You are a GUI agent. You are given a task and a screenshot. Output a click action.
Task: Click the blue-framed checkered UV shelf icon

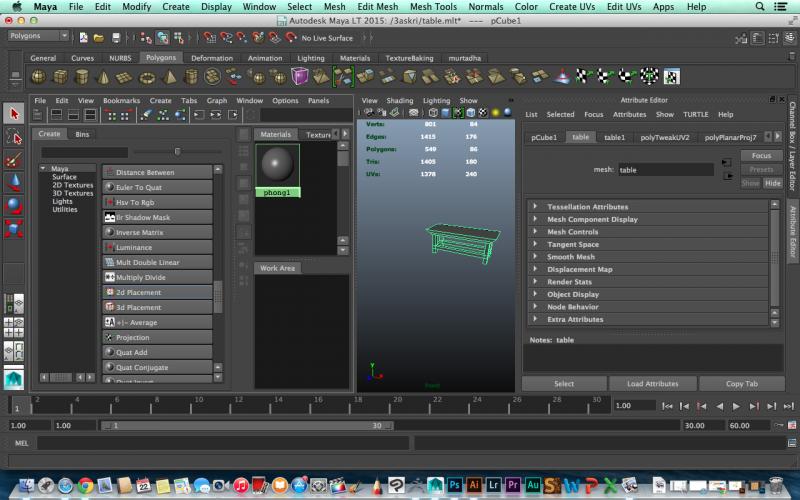[x=671, y=77]
